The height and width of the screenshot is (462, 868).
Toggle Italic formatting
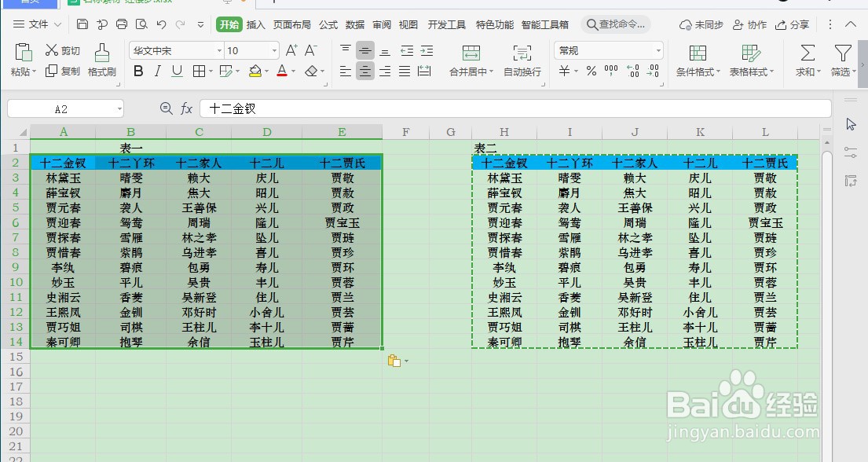(158, 71)
